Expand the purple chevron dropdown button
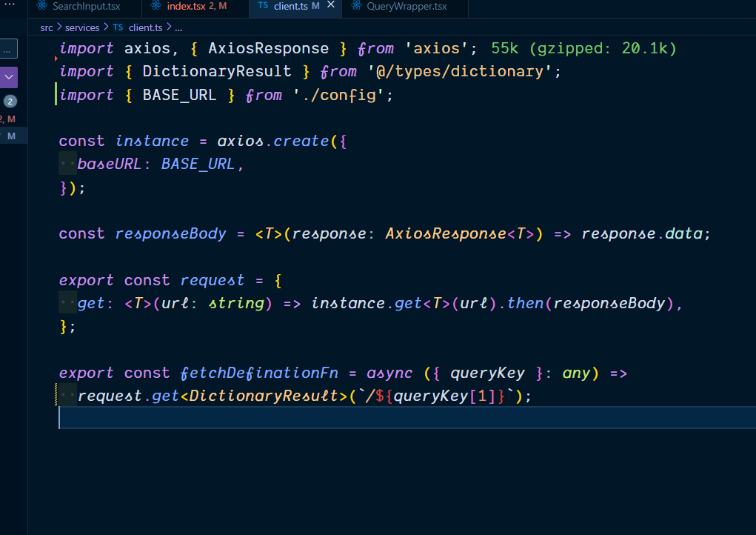The width and height of the screenshot is (756, 535). click(9, 77)
